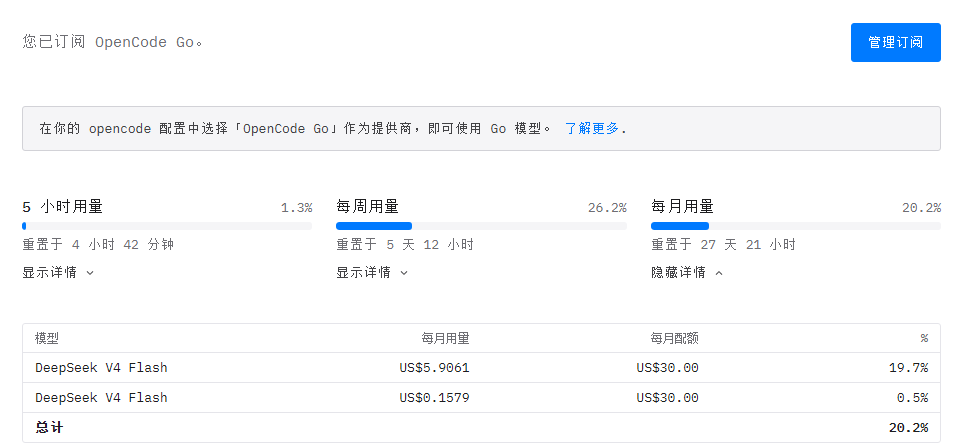The width and height of the screenshot is (966, 445).
Task: Open the 了解更多 link
Action: (591, 128)
